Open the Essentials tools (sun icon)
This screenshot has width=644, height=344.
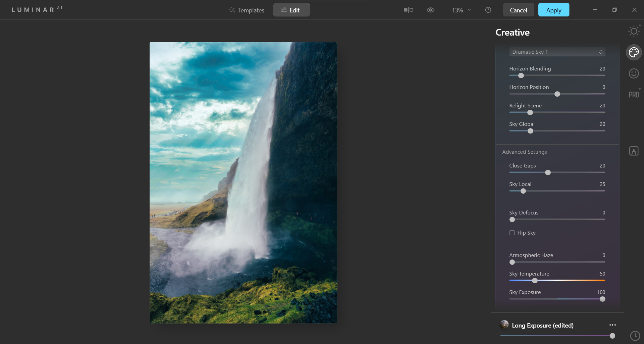click(634, 31)
